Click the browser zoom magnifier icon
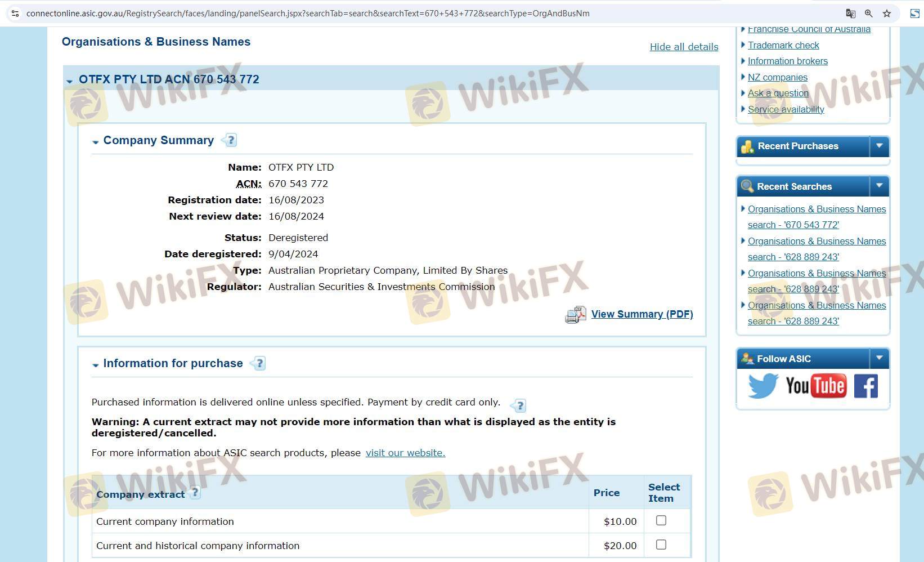The image size is (924, 562). [x=869, y=14]
